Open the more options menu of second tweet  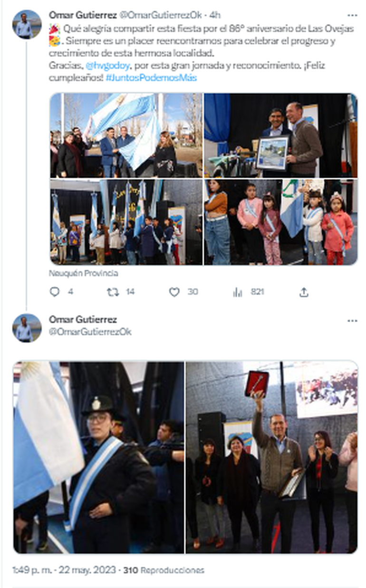[352, 321]
